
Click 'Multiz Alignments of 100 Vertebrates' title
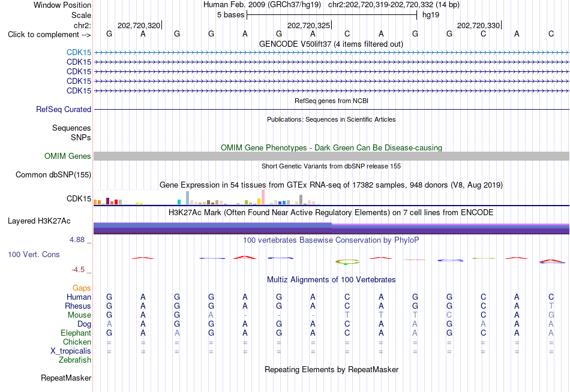[331, 280]
